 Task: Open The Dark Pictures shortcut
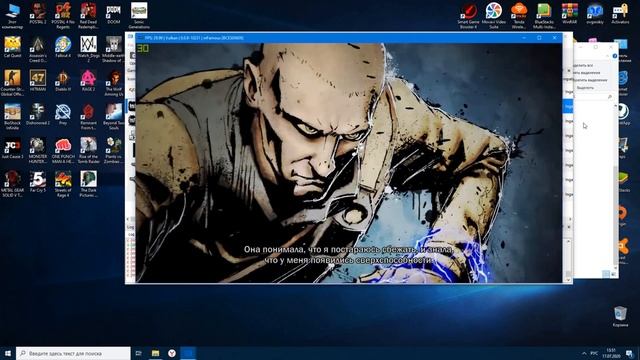click(x=88, y=184)
